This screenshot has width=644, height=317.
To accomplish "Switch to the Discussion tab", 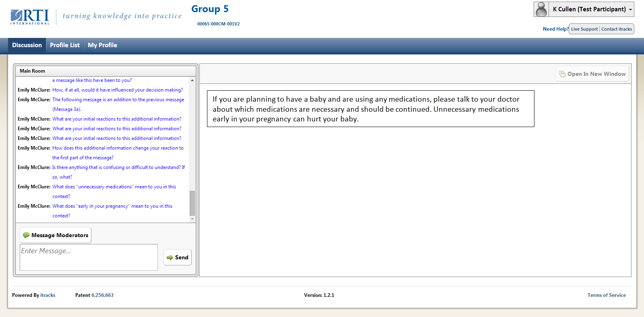I will 27,45.
